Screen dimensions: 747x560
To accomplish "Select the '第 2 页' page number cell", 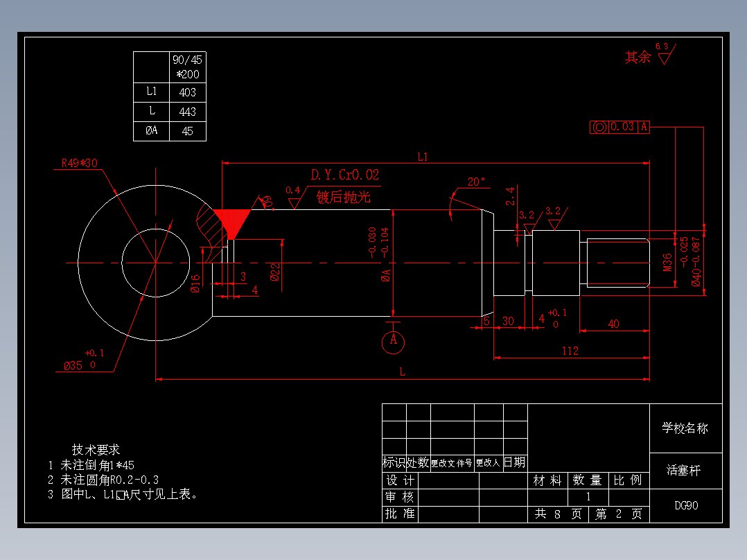I will pyautogui.click(x=619, y=514).
